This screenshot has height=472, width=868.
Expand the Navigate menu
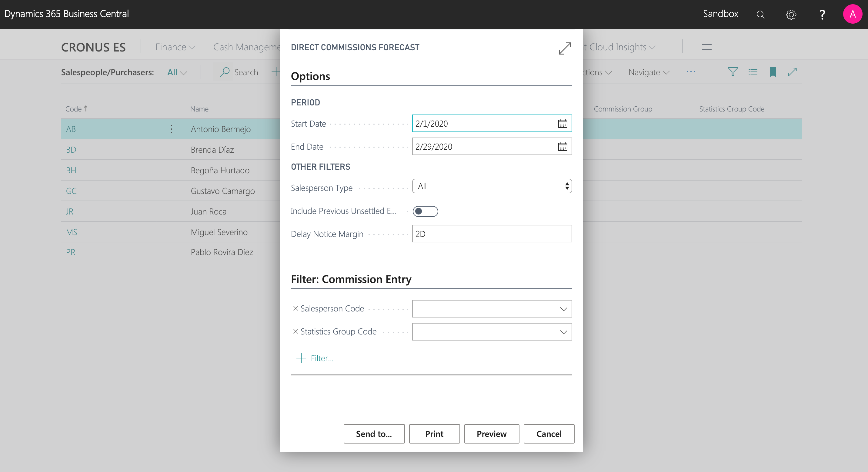649,72
